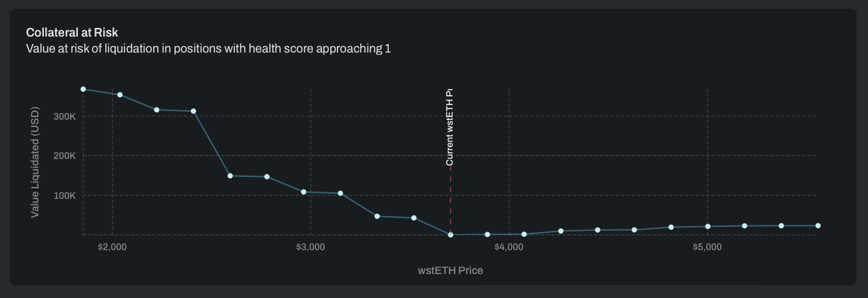Select the last data point before the steep drop

pos(194,111)
